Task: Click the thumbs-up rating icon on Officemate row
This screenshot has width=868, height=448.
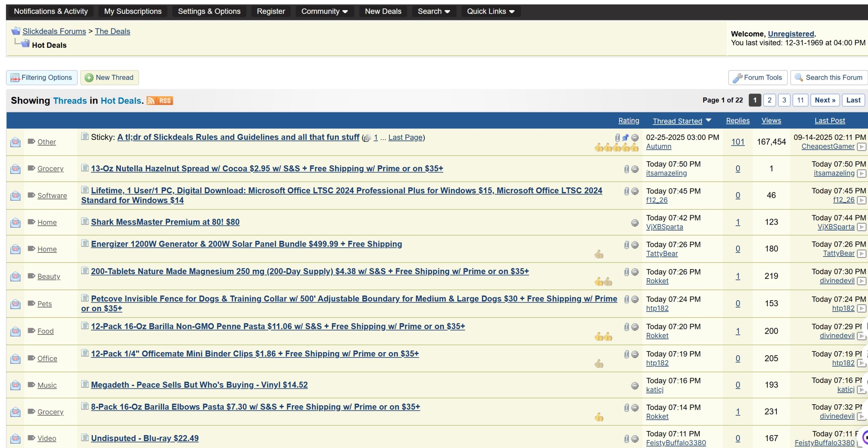Action: pyautogui.click(x=599, y=364)
